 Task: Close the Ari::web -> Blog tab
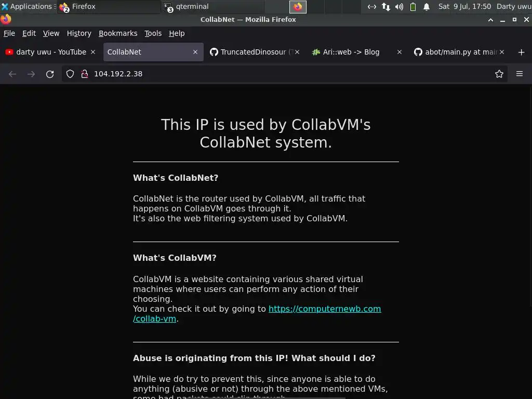[400, 52]
